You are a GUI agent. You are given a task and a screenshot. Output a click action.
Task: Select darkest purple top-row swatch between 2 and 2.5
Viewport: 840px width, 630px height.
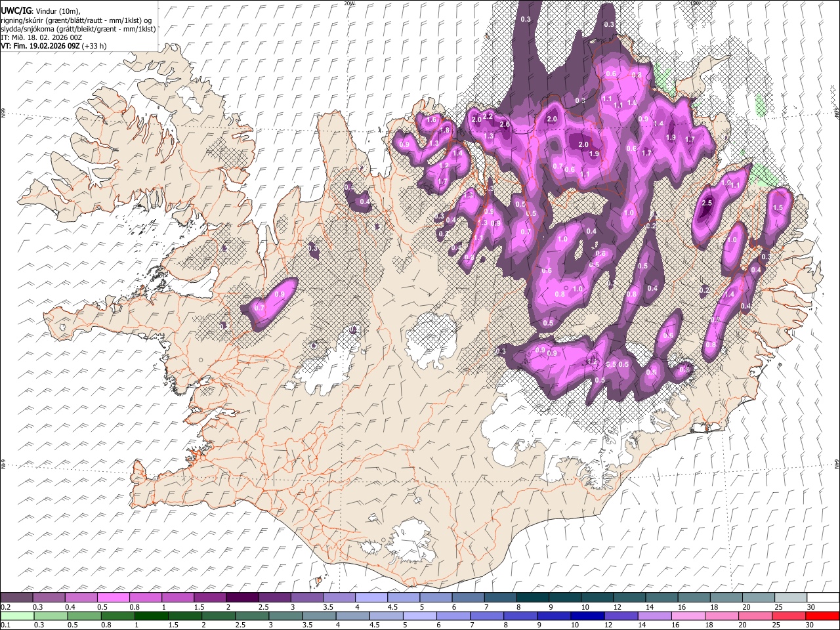[242, 598]
